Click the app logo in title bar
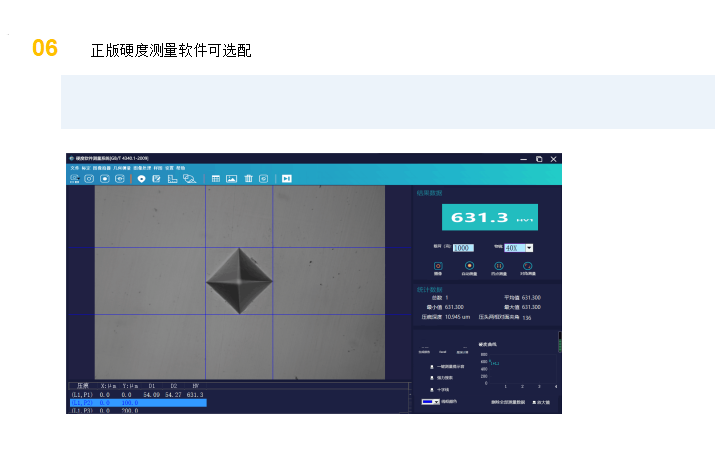The image size is (722, 449). click(71, 158)
